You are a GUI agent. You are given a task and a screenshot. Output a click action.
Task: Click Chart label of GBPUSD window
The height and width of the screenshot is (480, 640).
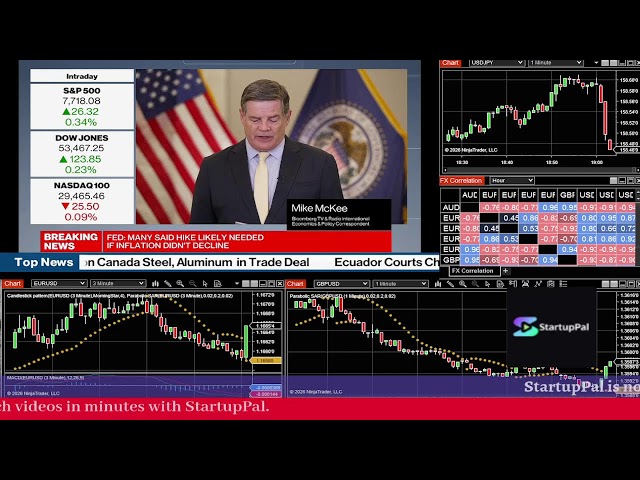pyautogui.click(x=295, y=284)
